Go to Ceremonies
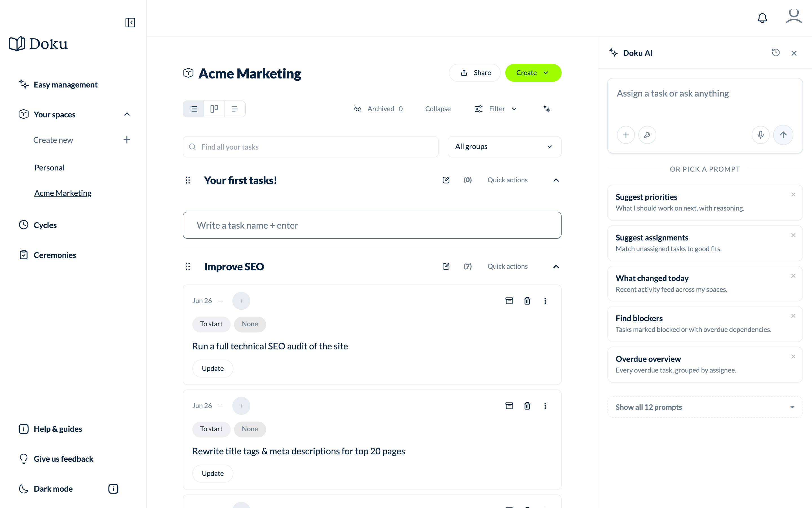812x508 pixels. coord(48,255)
